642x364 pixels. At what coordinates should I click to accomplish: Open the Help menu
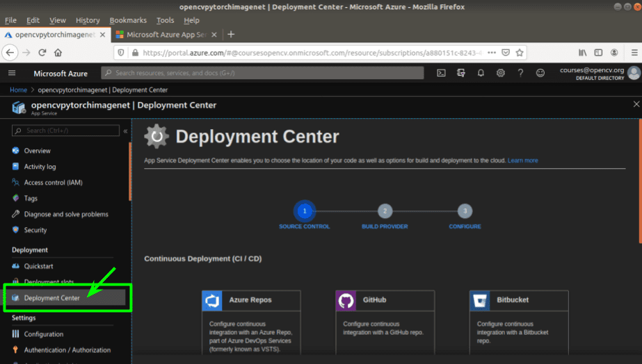coord(191,20)
